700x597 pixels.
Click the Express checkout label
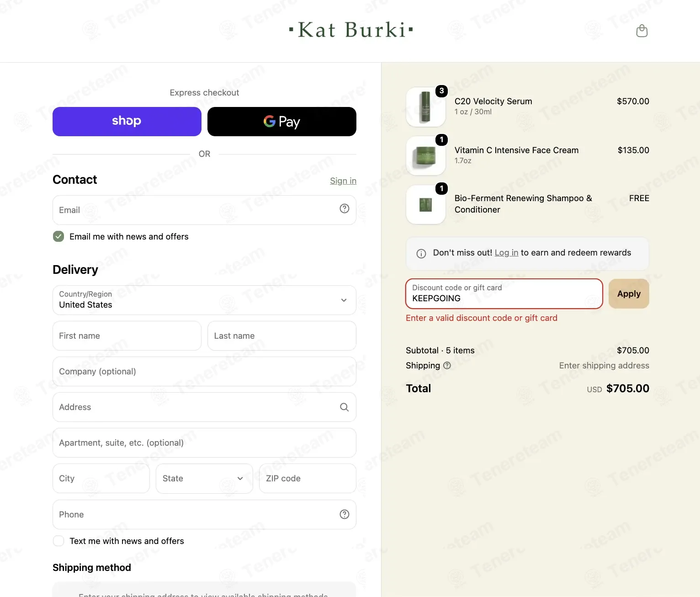(x=204, y=92)
